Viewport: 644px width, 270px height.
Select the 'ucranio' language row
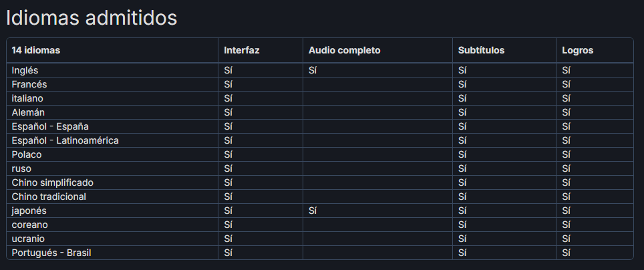[x=320, y=239]
